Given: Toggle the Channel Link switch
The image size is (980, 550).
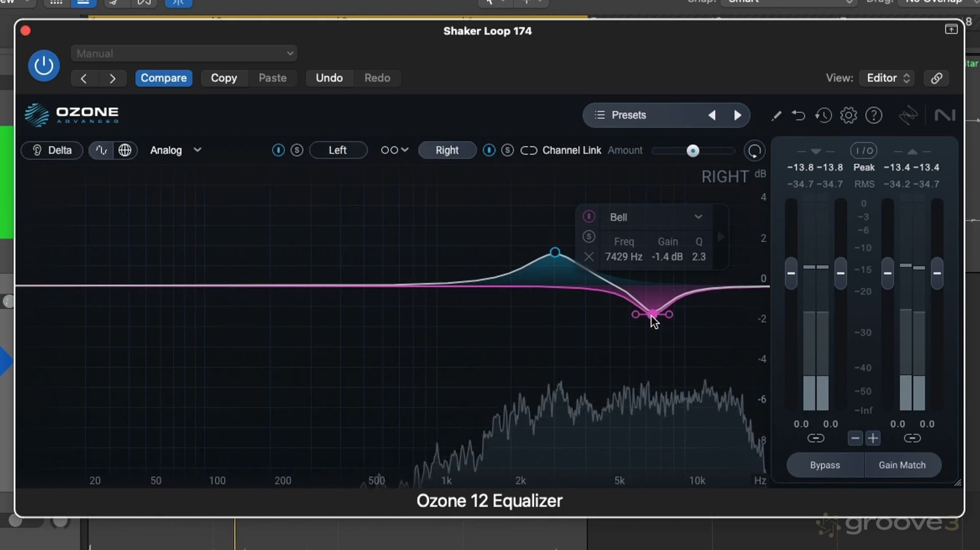Looking at the screenshot, I should coord(529,151).
